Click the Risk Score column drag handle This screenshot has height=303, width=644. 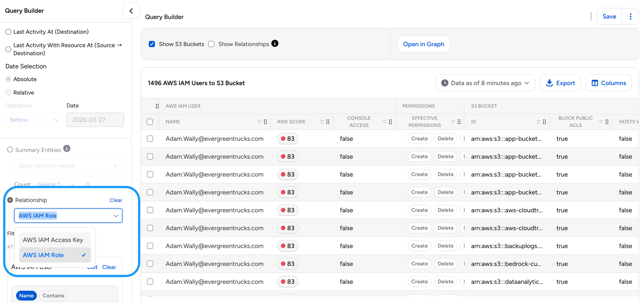(x=328, y=122)
